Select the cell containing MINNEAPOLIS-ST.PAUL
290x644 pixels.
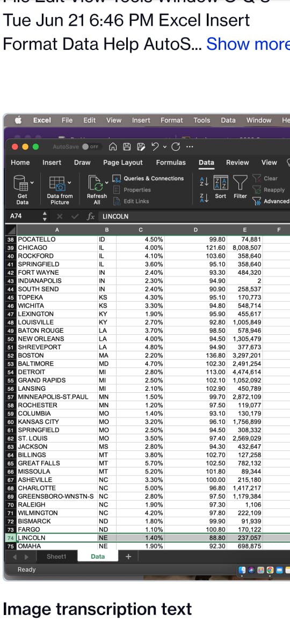56,397
